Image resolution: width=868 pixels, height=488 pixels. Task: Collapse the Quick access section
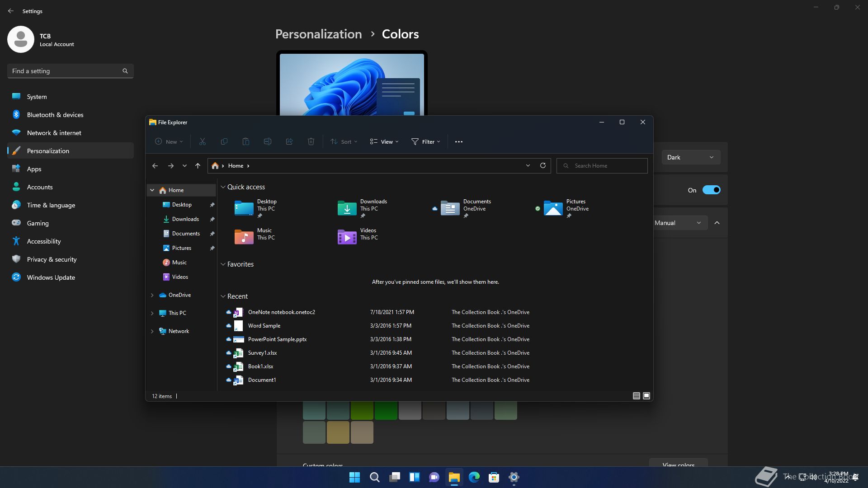click(223, 187)
